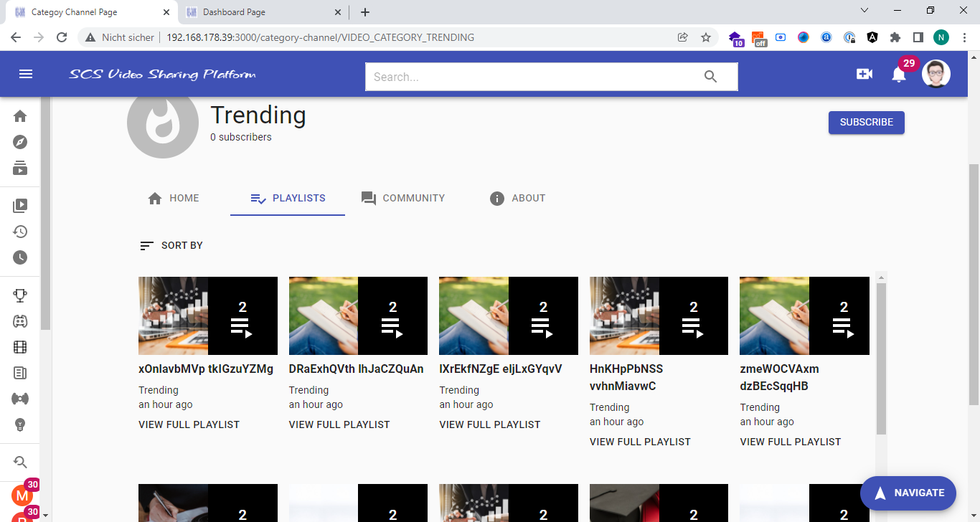
Task: Open the SCS Video Sharing Platform logo
Action: tap(162, 75)
